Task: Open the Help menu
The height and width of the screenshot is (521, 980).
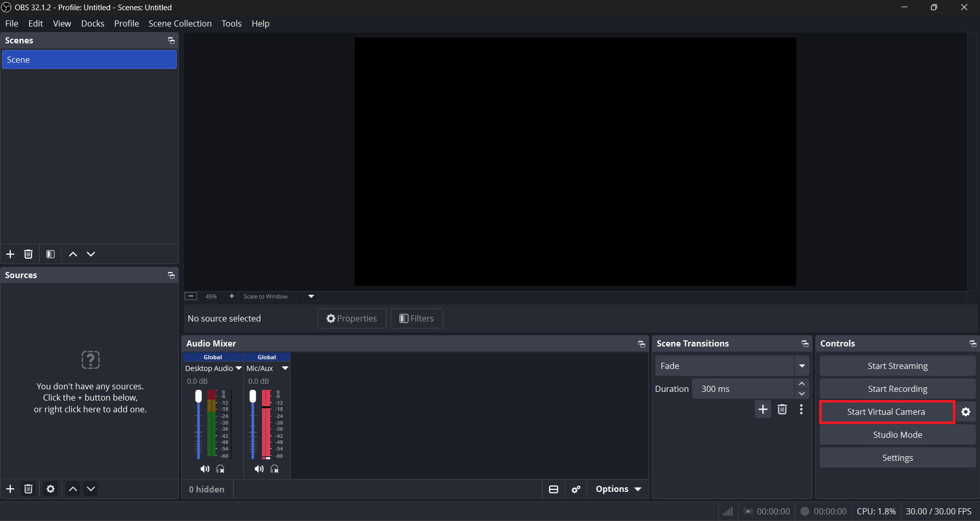Action: pyautogui.click(x=260, y=23)
